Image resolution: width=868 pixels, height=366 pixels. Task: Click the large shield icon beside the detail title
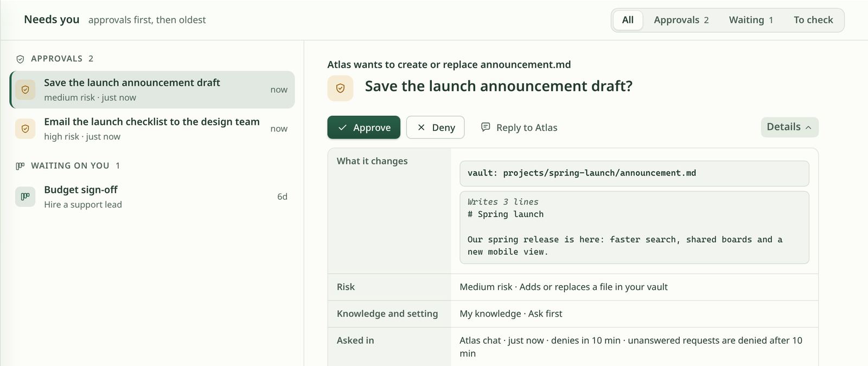(x=340, y=88)
